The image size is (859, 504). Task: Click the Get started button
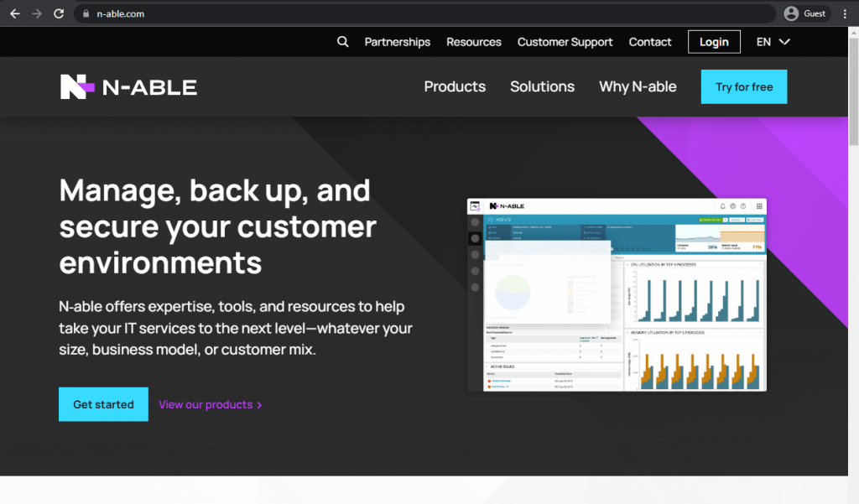pos(103,404)
